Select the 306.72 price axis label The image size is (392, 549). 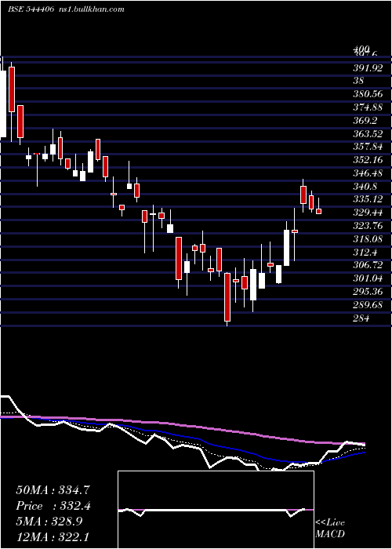point(368,265)
